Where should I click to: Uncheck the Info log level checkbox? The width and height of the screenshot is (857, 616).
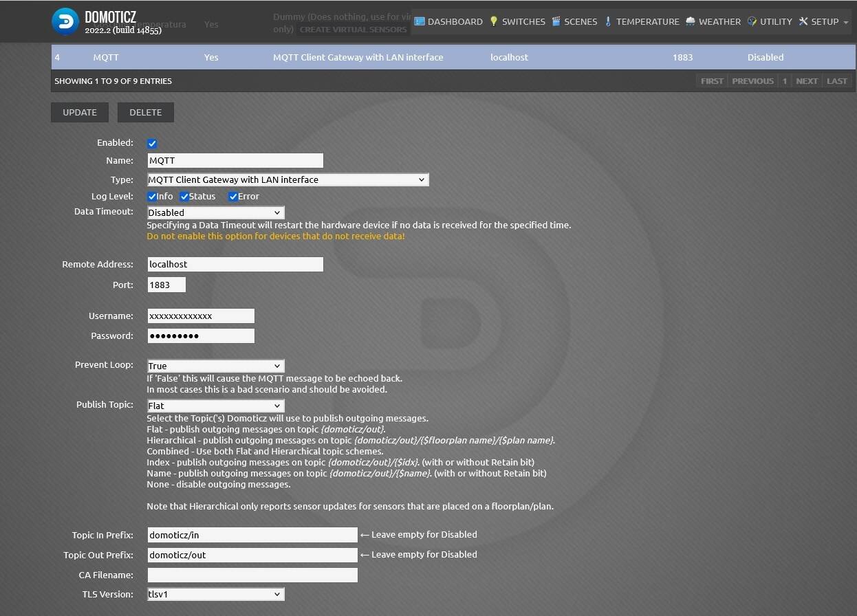coord(152,197)
